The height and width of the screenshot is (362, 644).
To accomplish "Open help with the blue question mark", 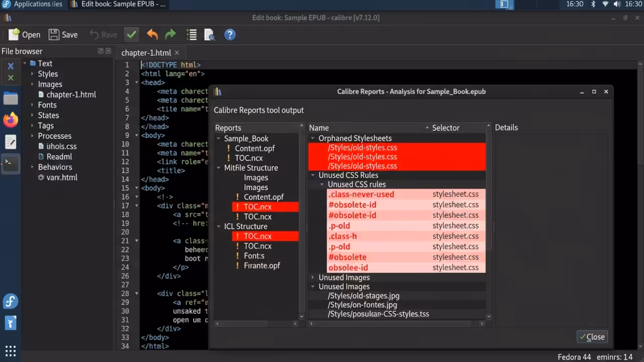I will (230, 35).
